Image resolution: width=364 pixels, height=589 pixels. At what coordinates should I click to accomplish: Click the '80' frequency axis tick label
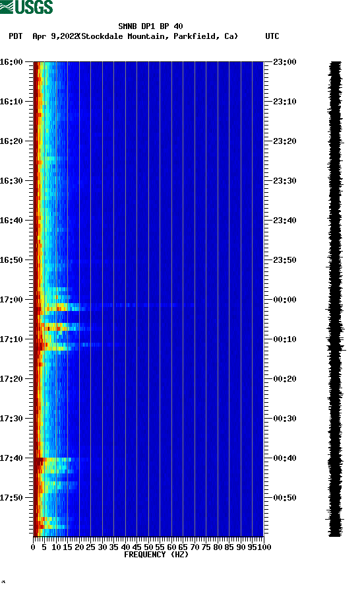point(218,547)
